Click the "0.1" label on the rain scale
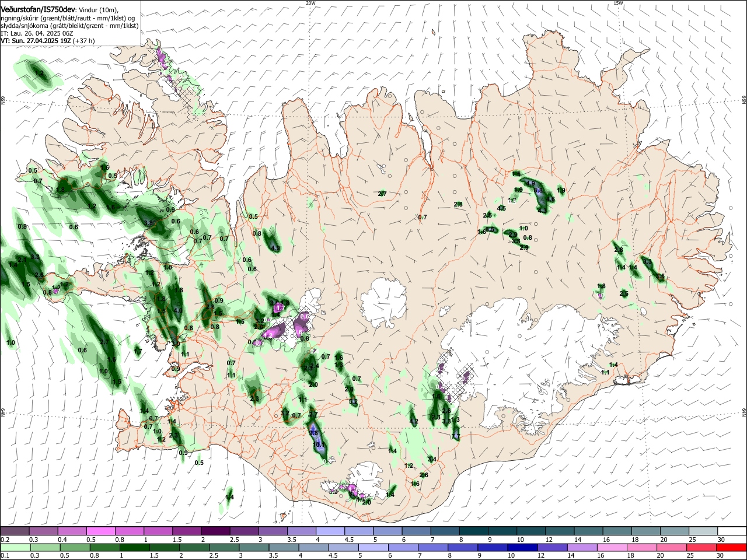 coord(5,556)
